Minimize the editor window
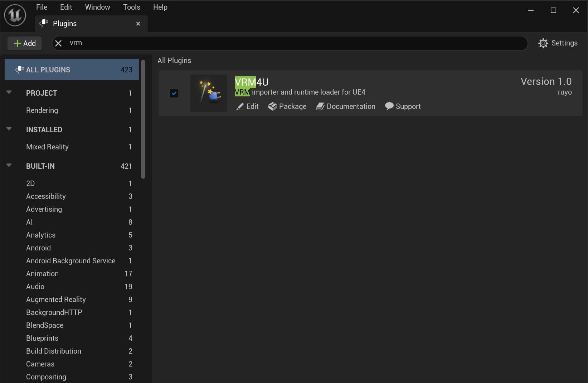This screenshot has height=383, width=588. click(531, 10)
